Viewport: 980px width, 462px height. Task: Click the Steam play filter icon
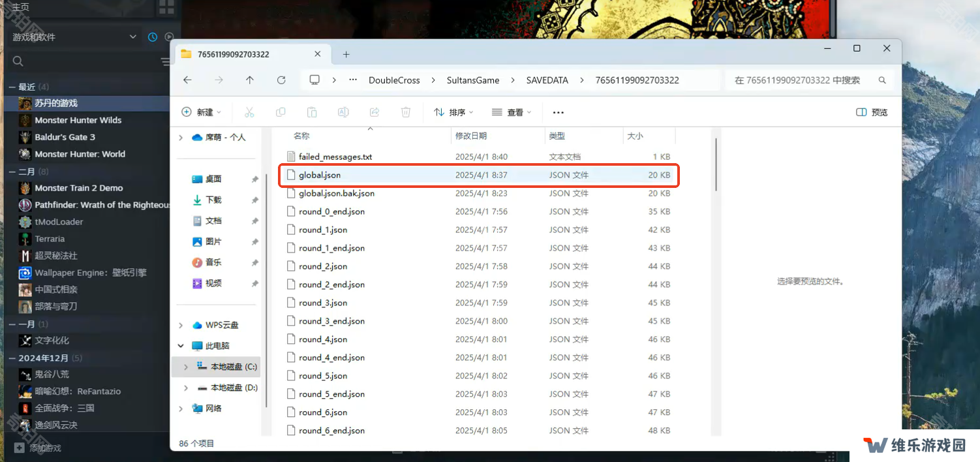[169, 37]
